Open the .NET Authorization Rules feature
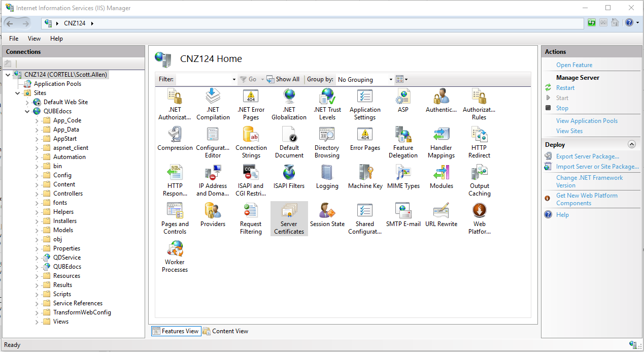Screen dimensions: 644x352 pos(175,104)
